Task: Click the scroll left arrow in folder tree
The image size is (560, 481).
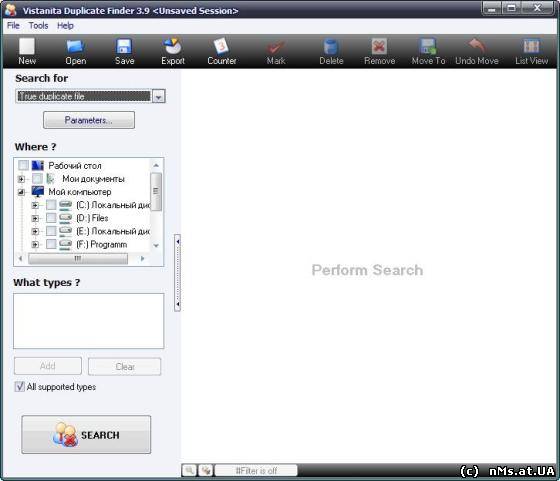Action: click(20, 258)
